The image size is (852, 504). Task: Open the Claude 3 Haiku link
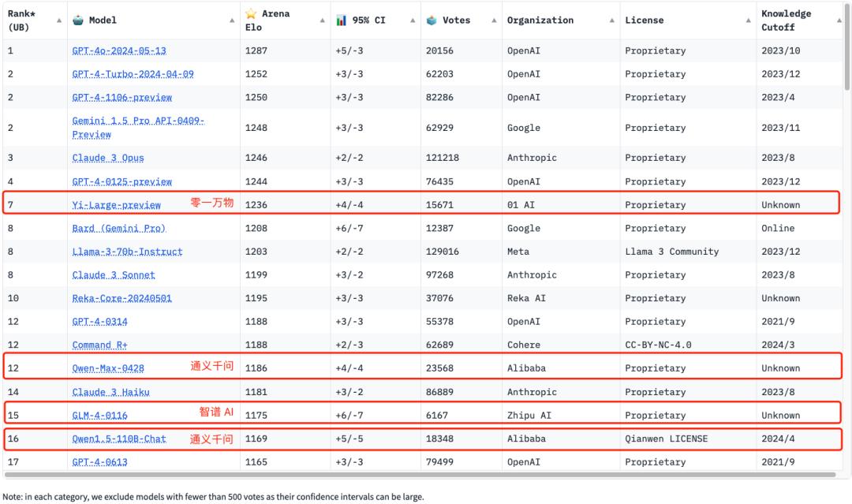(111, 392)
